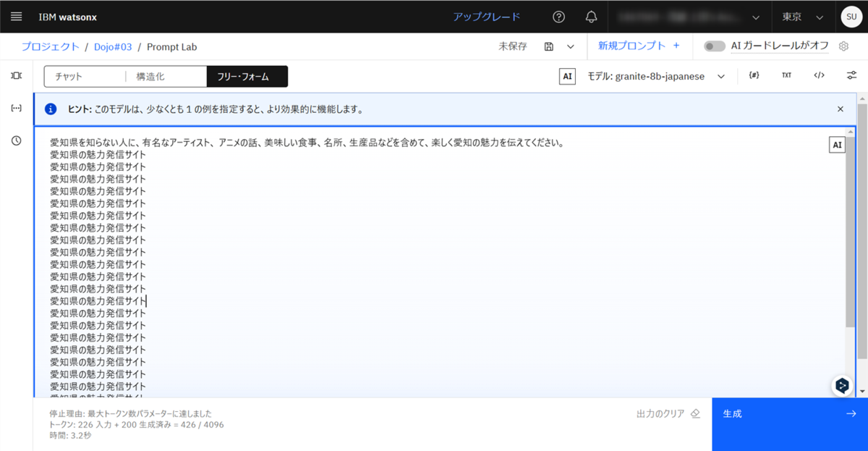Viewport: 868px width, 451px height.
Task: Click the blue 生成 button
Action: point(790,424)
